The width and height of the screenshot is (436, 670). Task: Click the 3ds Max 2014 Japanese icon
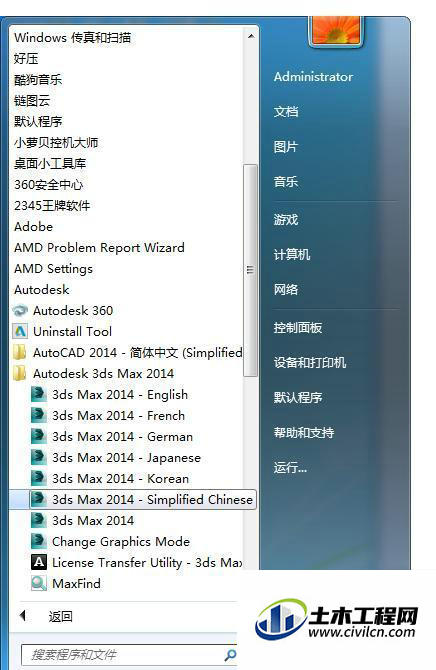click(x=39, y=457)
